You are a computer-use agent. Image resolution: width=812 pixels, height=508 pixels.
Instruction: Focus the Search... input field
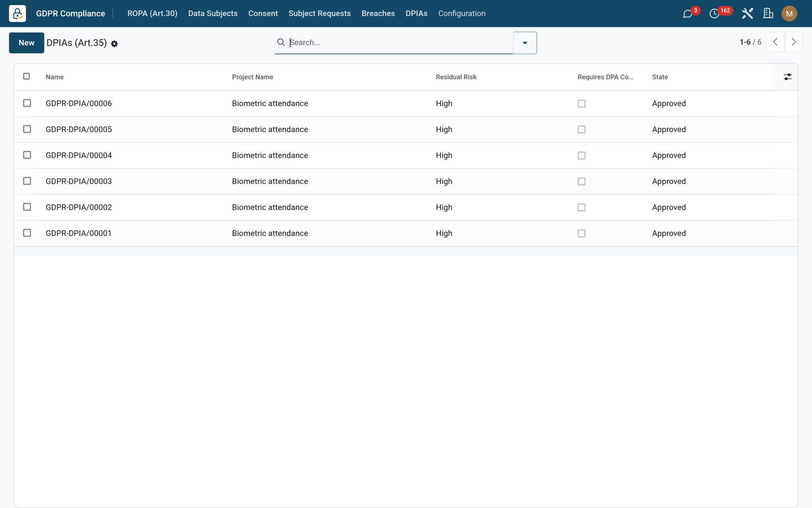pyautogui.click(x=400, y=43)
